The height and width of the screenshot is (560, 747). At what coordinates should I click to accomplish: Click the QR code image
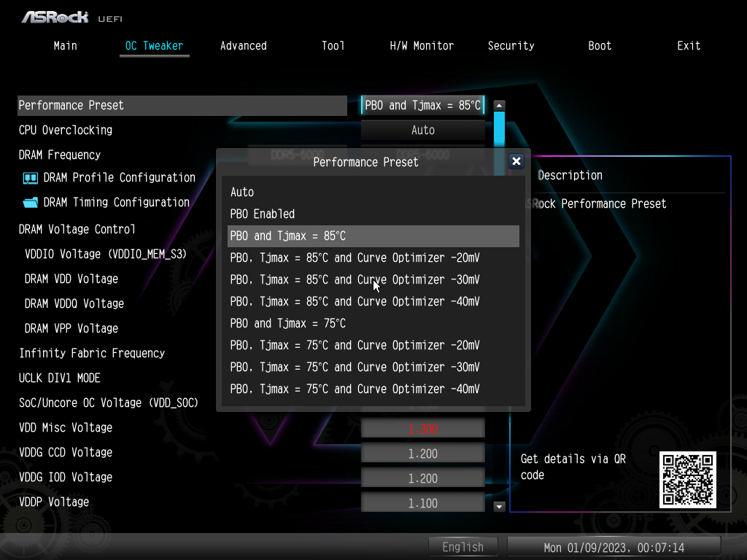click(687, 479)
